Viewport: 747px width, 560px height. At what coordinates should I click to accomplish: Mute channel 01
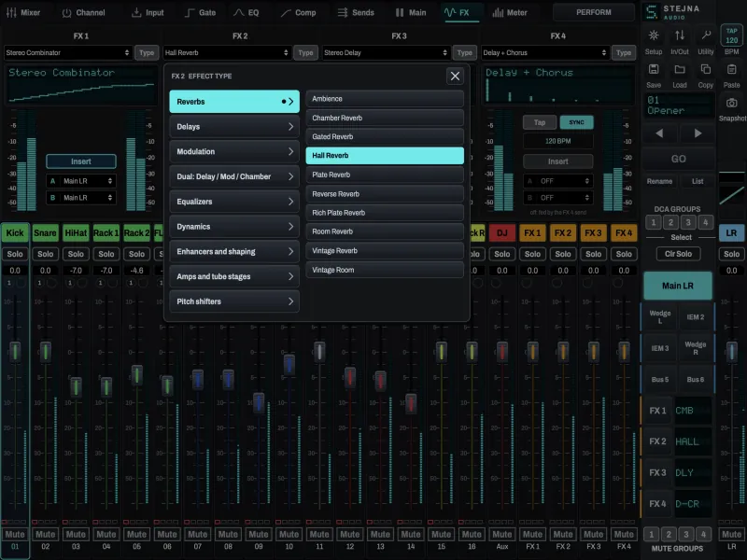(x=15, y=534)
